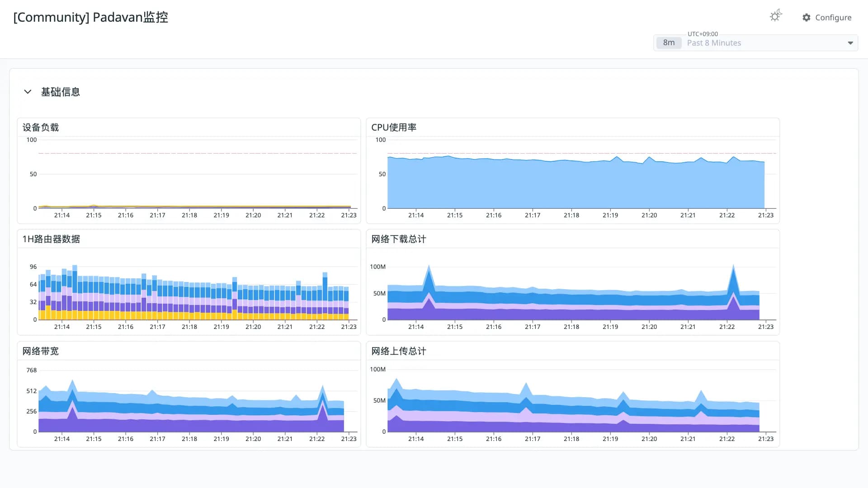Click the dashboard title Padavan监控
Screen dimensions: 868x488
point(91,17)
